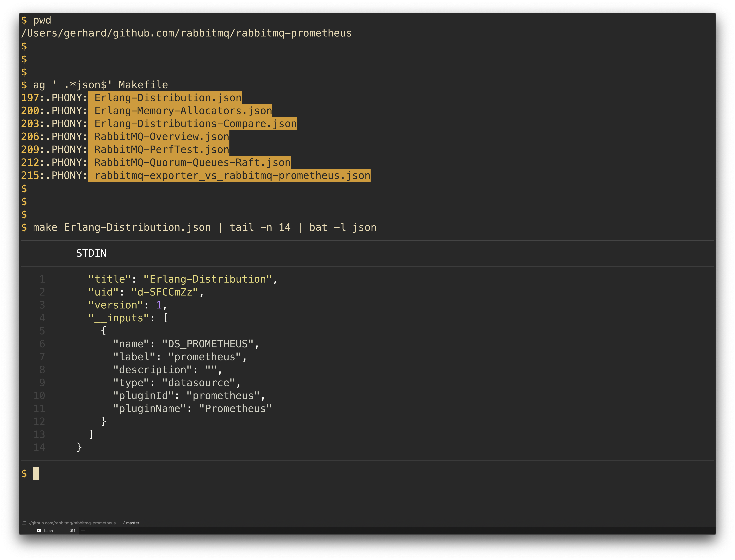Click the "uid" value d-SFCCmZz
735x560 pixels.
tap(165, 292)
